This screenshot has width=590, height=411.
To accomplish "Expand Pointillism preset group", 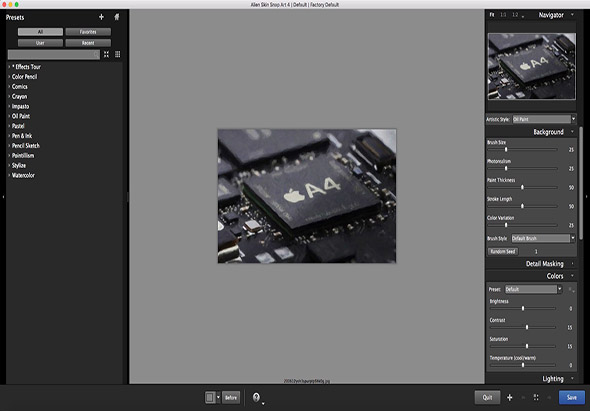I will tap(9, 155).
